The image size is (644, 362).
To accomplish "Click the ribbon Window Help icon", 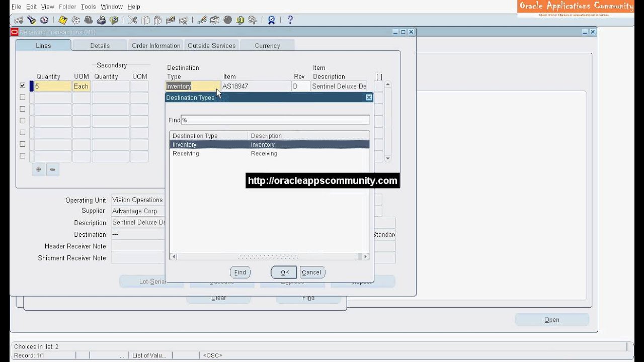I will tap(272, 20).
